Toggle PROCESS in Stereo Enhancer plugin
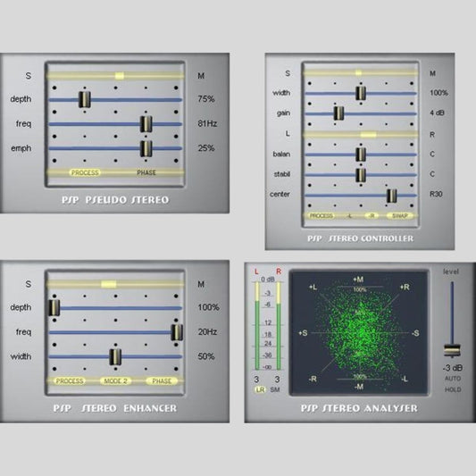 [x=70, y=381]
